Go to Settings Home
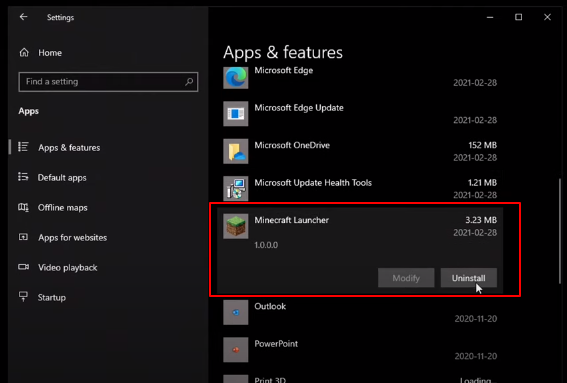 point(50,53)
